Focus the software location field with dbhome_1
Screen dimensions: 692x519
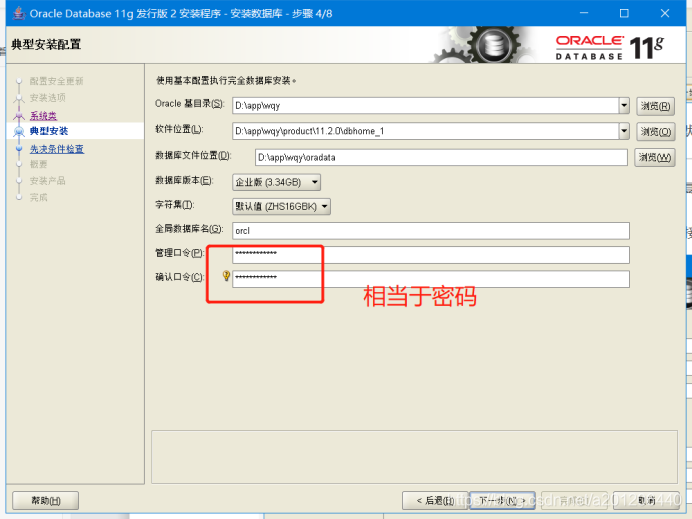tap(426, 131)
